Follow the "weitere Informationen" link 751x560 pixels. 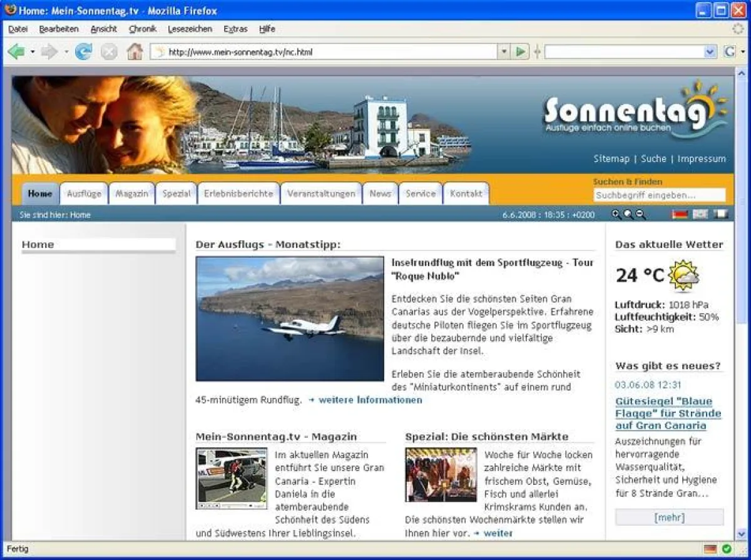coord(370,400)
